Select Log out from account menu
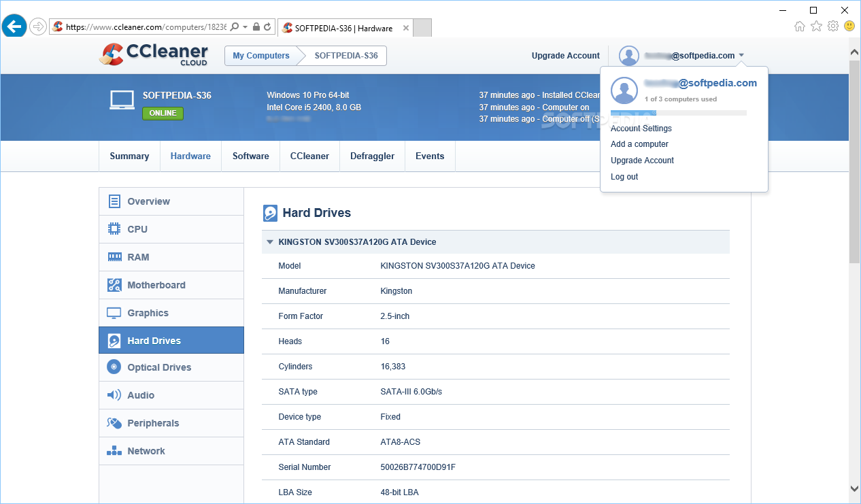The height and width of the screenshot is (504, 861). pyautogui.click(x=624, y=177)
